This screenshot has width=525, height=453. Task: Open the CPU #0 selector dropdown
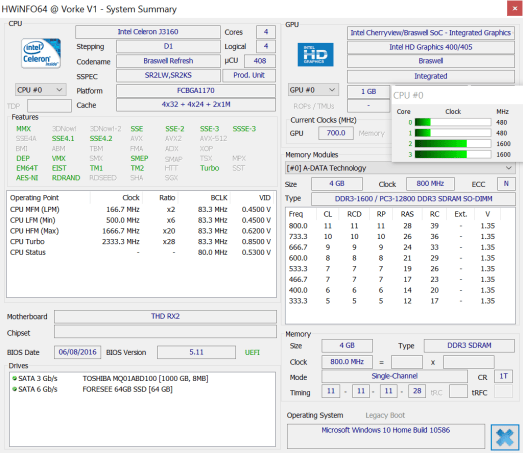40,90
